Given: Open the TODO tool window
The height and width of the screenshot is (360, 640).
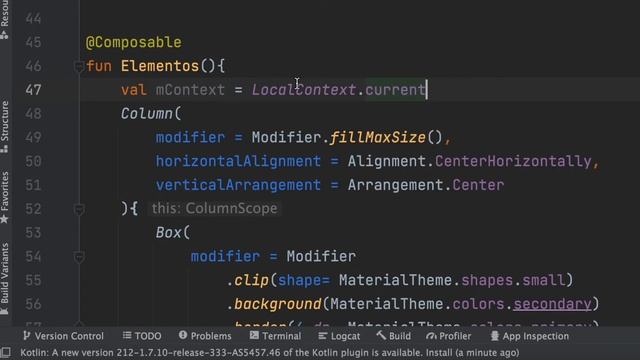Looking at the screenshot, I should click(142, 336).
